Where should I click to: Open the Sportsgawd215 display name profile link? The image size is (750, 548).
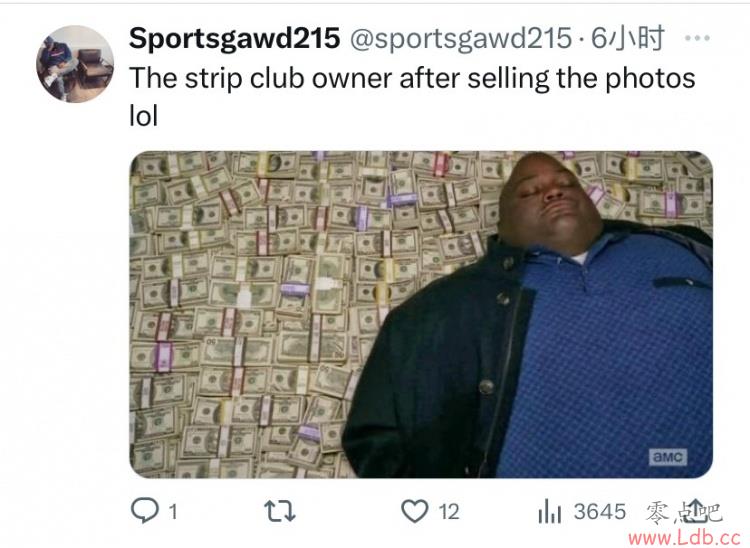(234, 38)
